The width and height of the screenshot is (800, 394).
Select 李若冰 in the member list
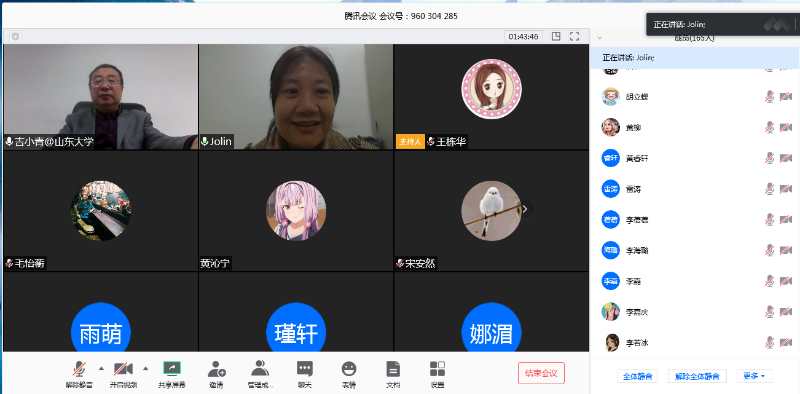[694, 343]
